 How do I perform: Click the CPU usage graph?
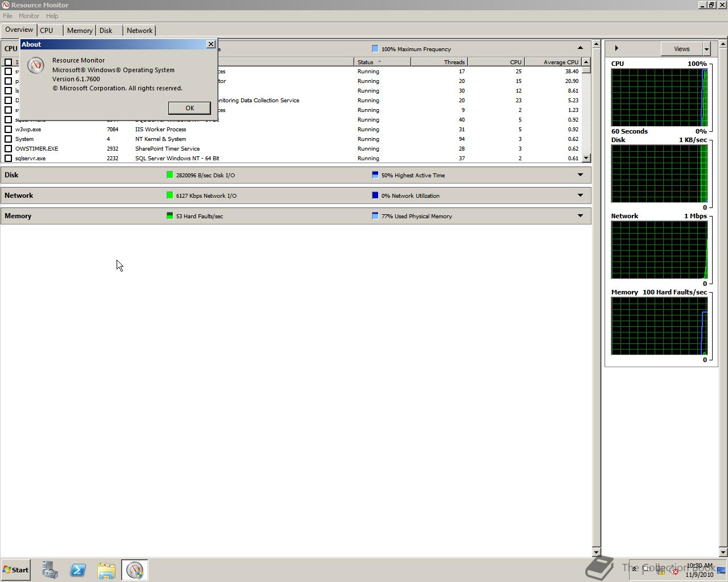[659, 98]
